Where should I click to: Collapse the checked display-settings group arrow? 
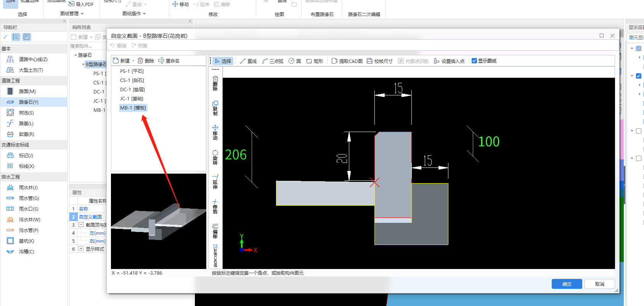[632, 76]
